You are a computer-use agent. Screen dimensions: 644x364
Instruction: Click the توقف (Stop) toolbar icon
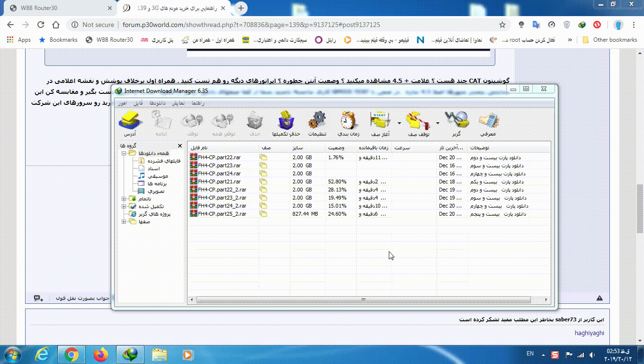[192, 123]
